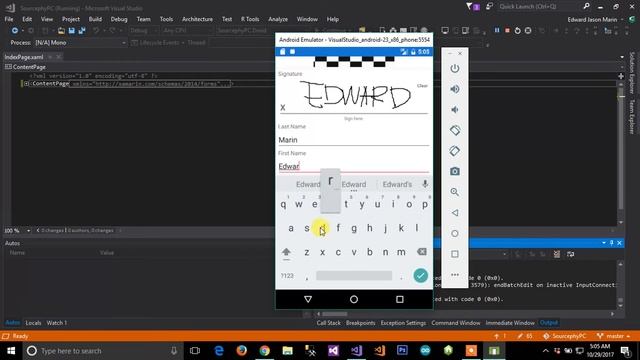Switch to the Breakpoints tab

[x=360, y=323]
